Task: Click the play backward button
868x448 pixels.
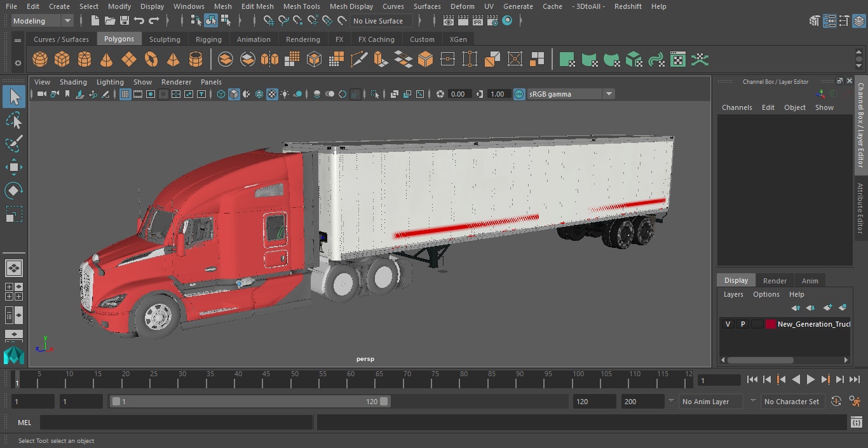Action: 796,379
